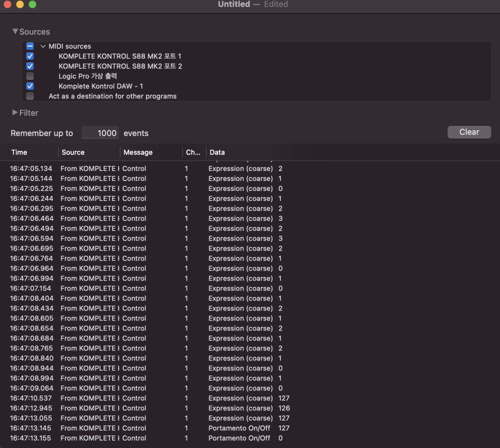Click the Data column header
The width and height of the screenshot is (500, 448).
217,152
